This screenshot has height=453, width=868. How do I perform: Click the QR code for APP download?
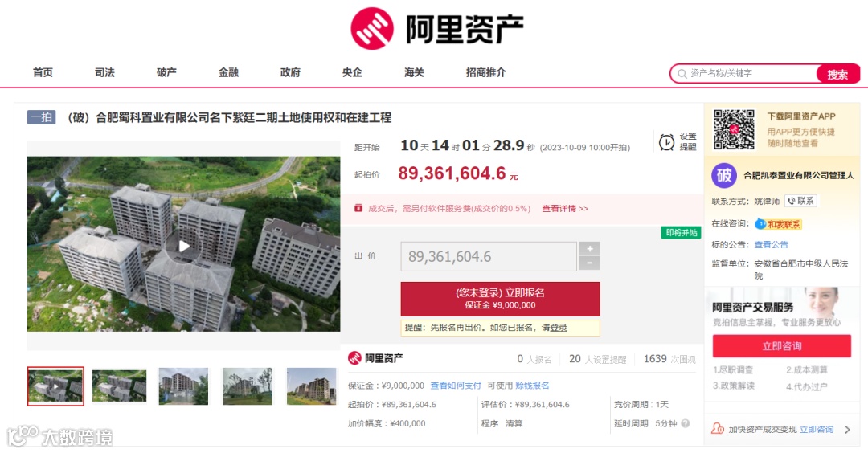[x=734, y=129]
